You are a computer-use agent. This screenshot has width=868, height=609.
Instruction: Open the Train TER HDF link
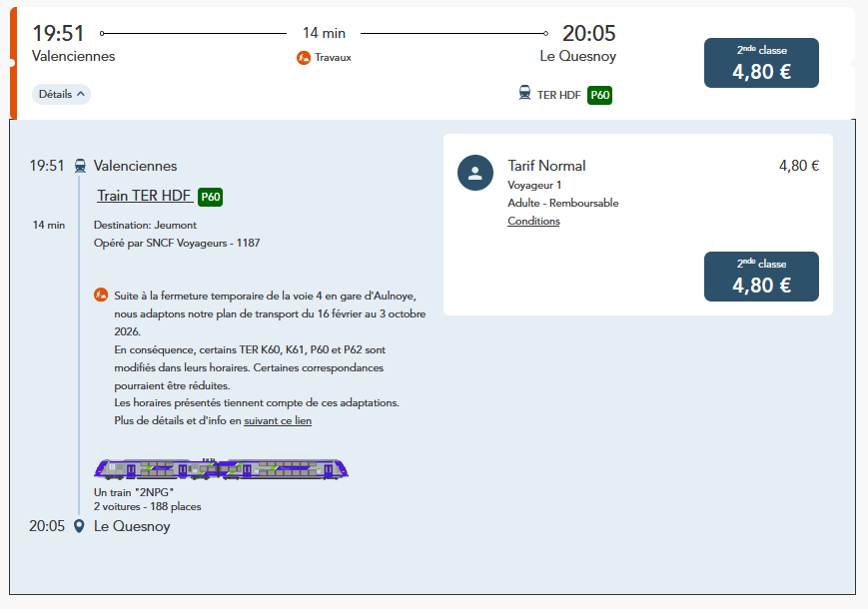click(x=145, y=196)
